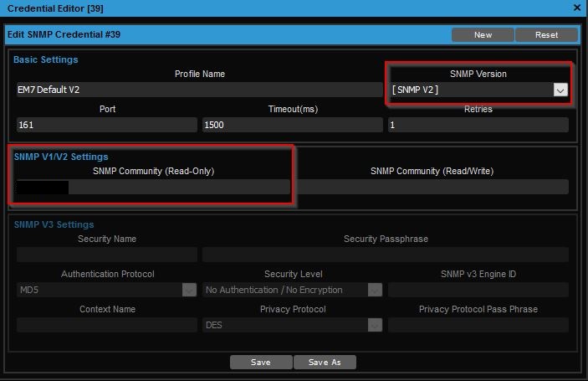Close the Credential Editor window
This screenshot has height=381, width=588.
pos(577,7)
